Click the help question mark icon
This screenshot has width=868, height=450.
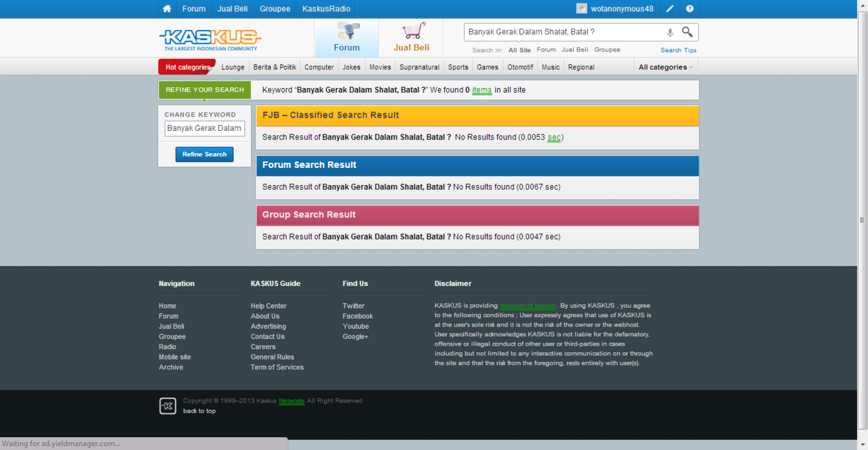[690, 9]
